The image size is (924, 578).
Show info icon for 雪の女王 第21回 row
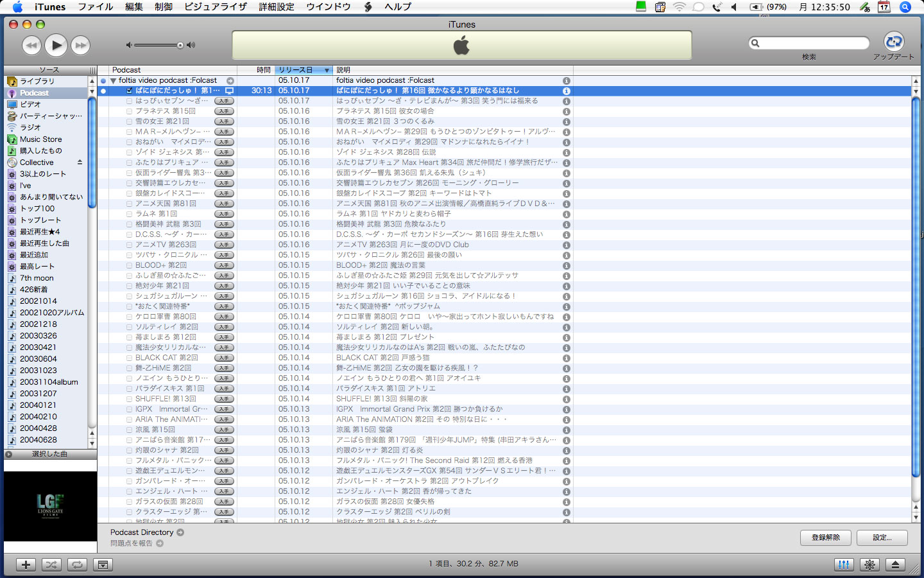(567, 122)
